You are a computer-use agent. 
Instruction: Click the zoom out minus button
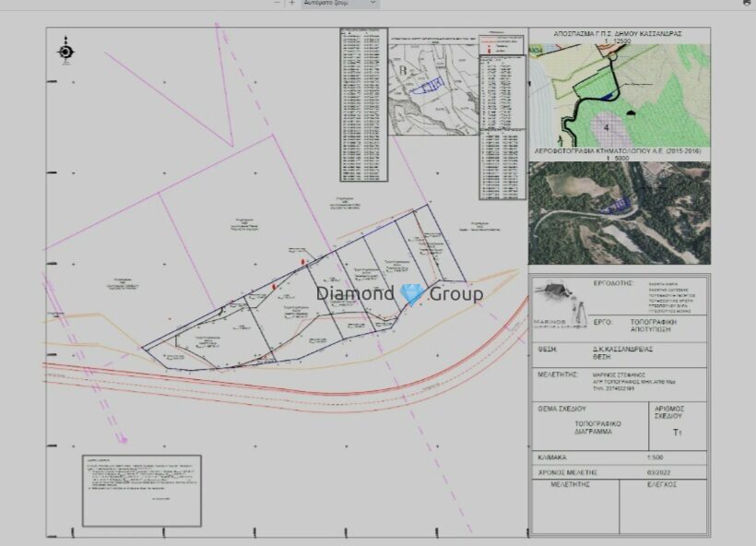(x=278, y=3)
